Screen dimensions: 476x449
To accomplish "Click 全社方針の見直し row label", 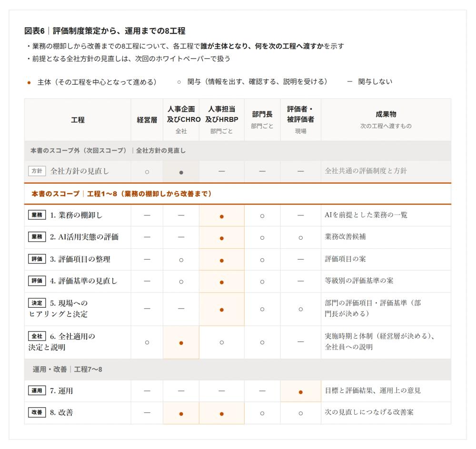I will (79, 171).
